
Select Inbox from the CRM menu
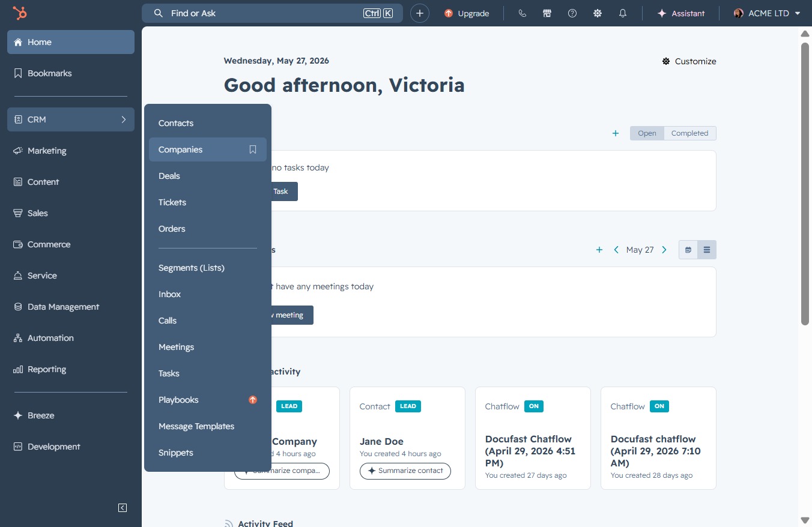(208, 294)
